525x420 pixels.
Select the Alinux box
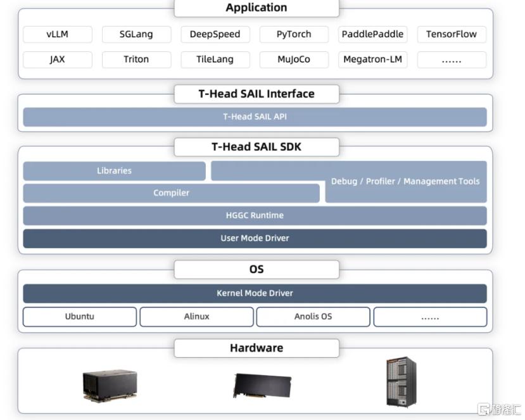(x=196, y=317)
